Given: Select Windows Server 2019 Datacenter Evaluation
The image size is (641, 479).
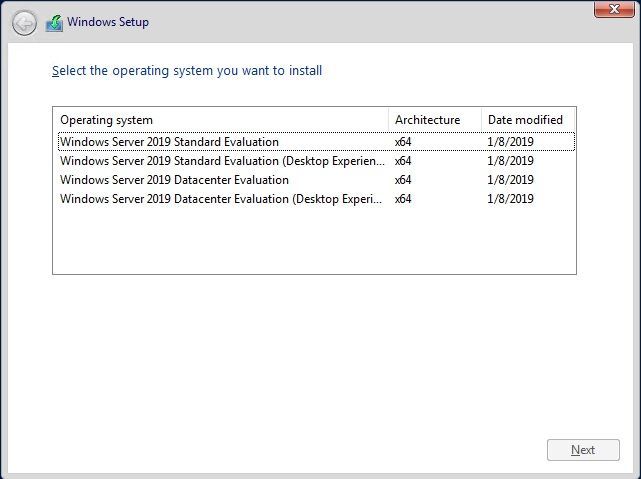Looking at the screenshot, I should 175,180.
